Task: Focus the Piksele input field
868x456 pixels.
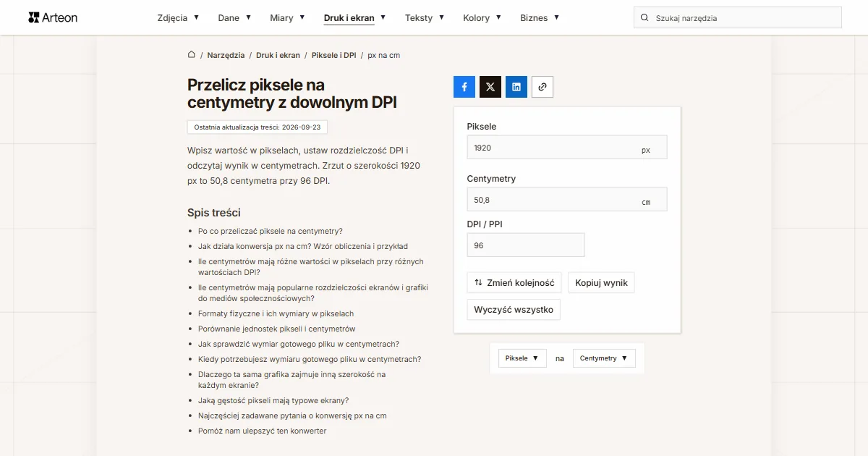Action: tap(567, 148)
